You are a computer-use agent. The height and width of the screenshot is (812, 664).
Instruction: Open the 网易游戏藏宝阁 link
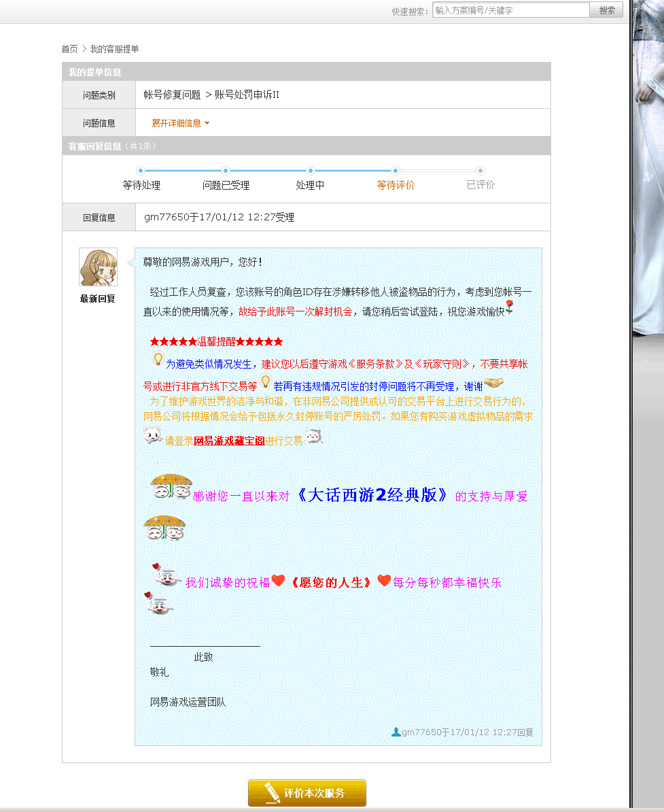(229, 441)
